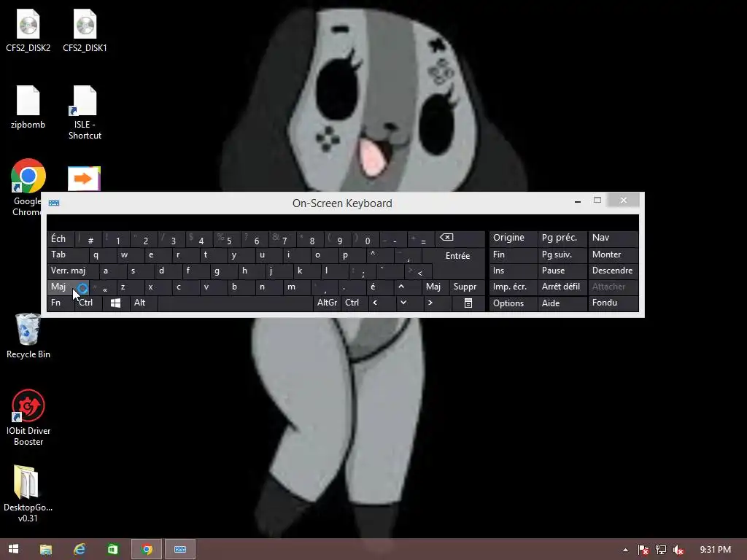
Task: Click the left arrow key
Action: 381,303
